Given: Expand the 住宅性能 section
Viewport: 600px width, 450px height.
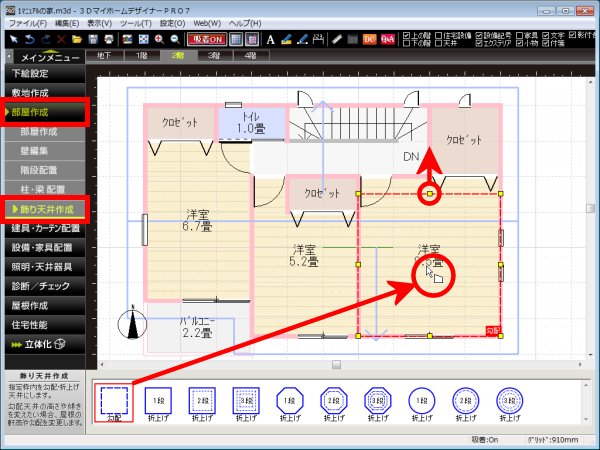Looking at the screenshot, I should coord(45,325).
